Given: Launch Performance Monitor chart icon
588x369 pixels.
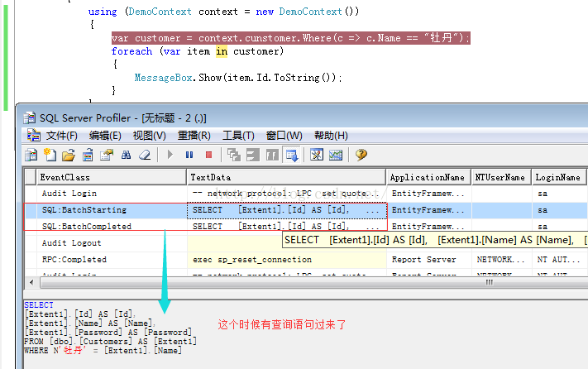Looking at the screenshot, I should (336, 155).
